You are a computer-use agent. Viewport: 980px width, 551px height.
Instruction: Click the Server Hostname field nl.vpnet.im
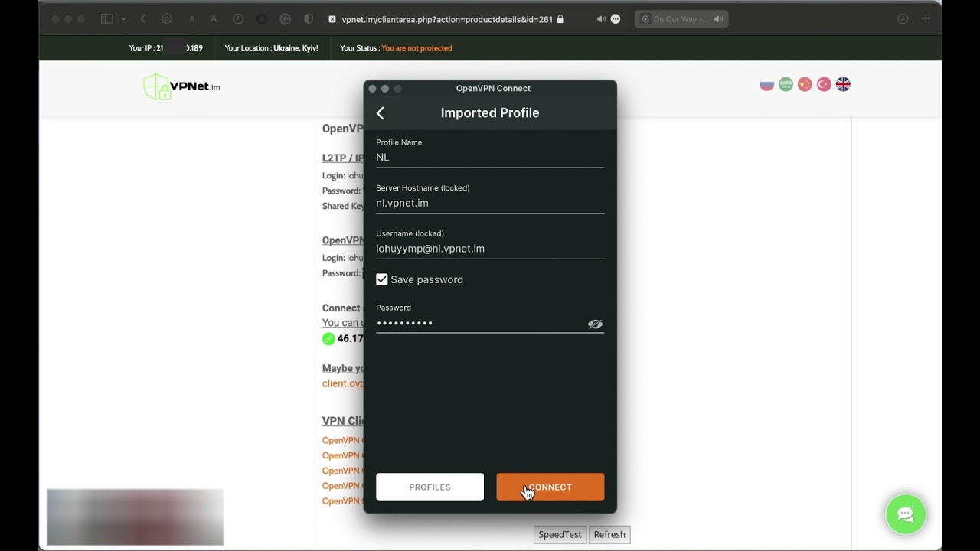pyautogui.click(x=490, y=203)
